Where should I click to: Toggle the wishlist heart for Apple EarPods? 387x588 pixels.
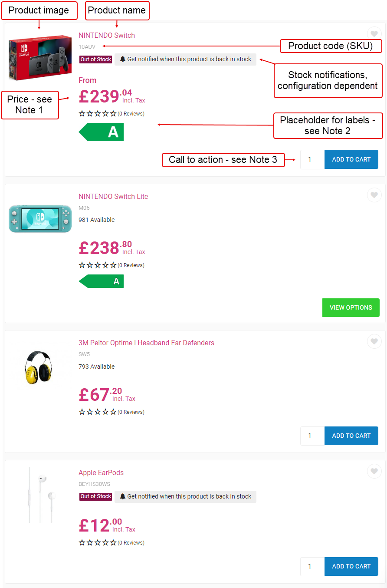pyautogui.click(x=374, y=471)
